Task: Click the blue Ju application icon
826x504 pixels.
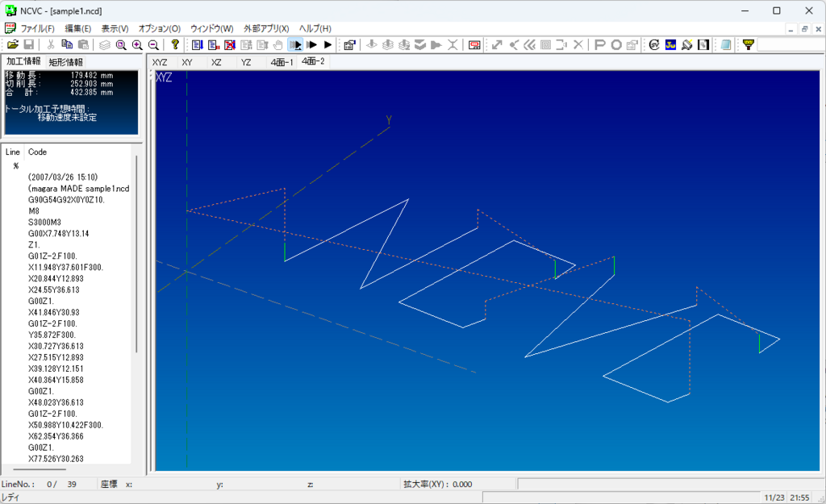Action: tap(670, 45)
